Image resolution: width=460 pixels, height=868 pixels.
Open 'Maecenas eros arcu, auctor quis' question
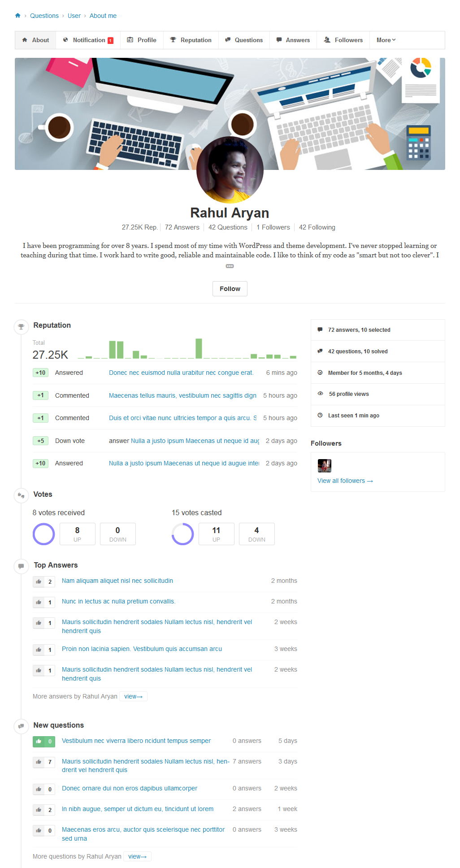tap(143, 834)
